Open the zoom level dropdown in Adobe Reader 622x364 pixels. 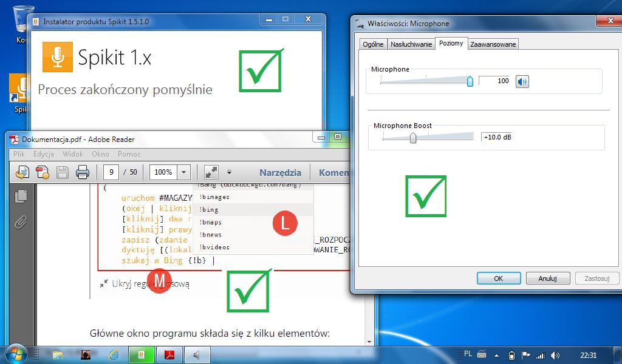pos(183,172)
